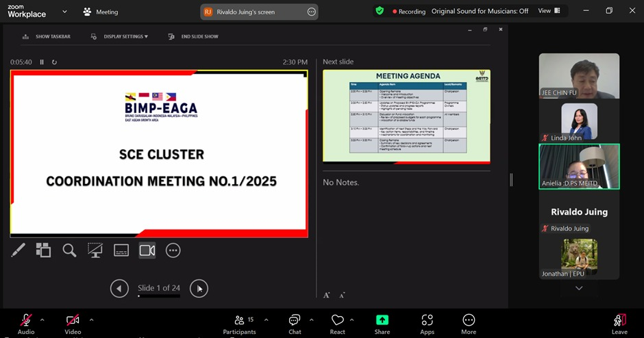Restart the presentation timer
This screenshot has width=644, height=338.
(54, 62)
